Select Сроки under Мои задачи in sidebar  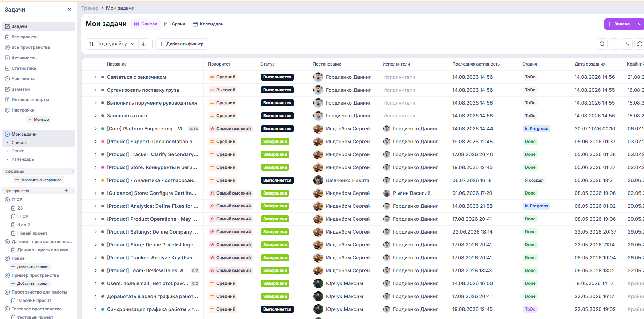tap(18, 151)
